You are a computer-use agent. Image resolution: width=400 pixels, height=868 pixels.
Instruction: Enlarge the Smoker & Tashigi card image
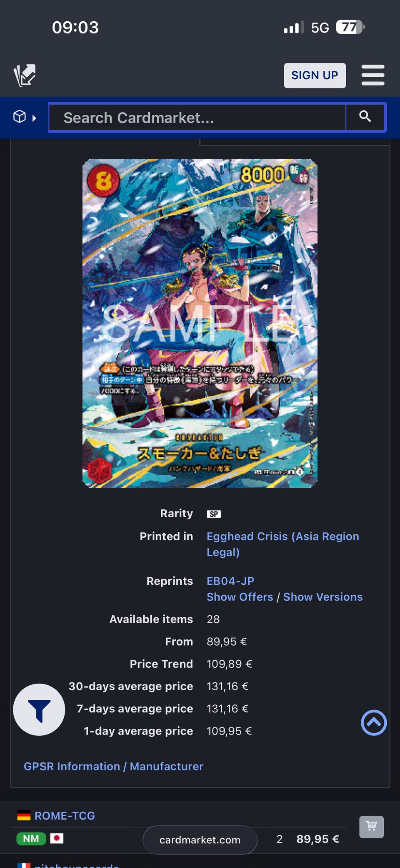click(200, 323)
